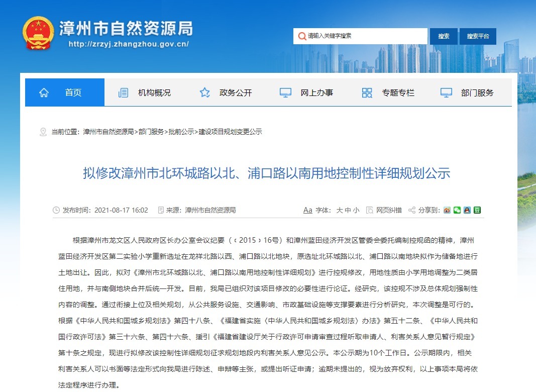Viewport: 536px width, 392px height.
Task: Click the 分享到 label
Action: pyautogui.click(x=429, y=210)
